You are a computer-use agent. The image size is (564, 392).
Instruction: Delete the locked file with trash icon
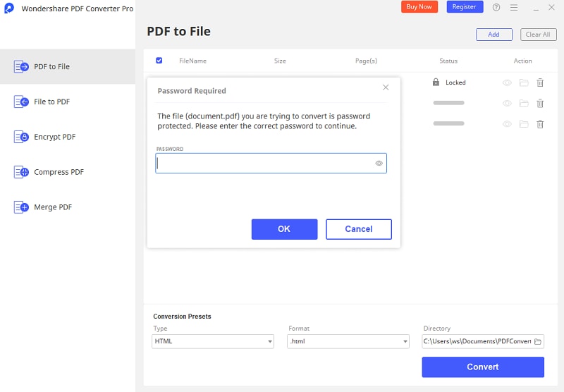(x=540, y=82)
